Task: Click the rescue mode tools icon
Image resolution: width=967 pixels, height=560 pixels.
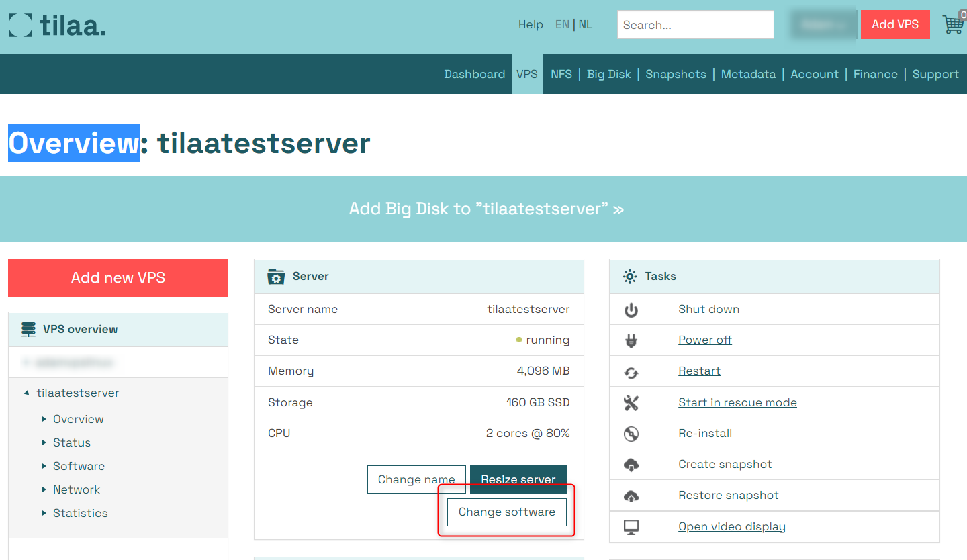Action: click(631, 403)
